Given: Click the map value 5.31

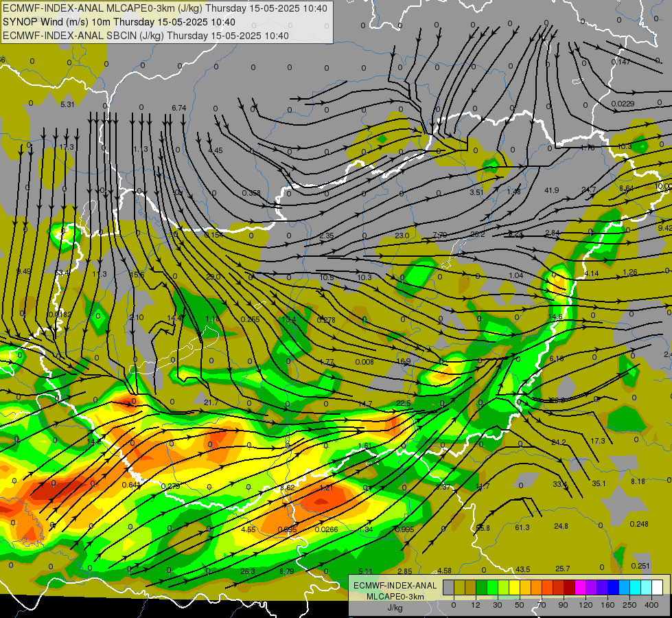Looking at the screenshot, I should (x=67, y=104).
